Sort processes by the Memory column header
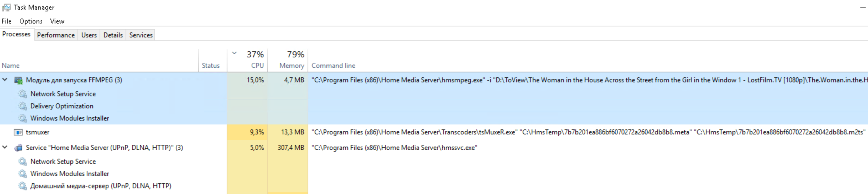The image size is (868, 194). tap(291, 65)
